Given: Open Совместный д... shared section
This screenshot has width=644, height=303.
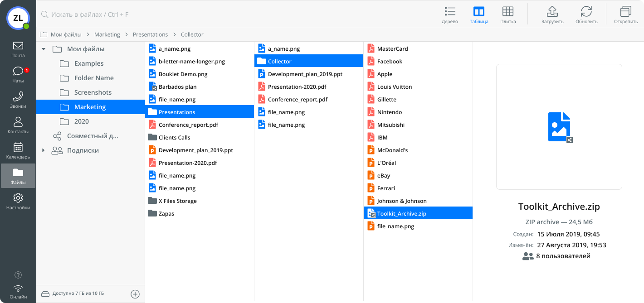Looking at the screenshot, I should click(92, 136).
